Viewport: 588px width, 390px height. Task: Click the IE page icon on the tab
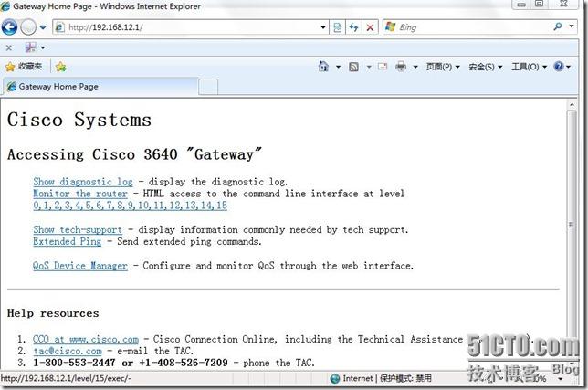[x=12, y=87]
